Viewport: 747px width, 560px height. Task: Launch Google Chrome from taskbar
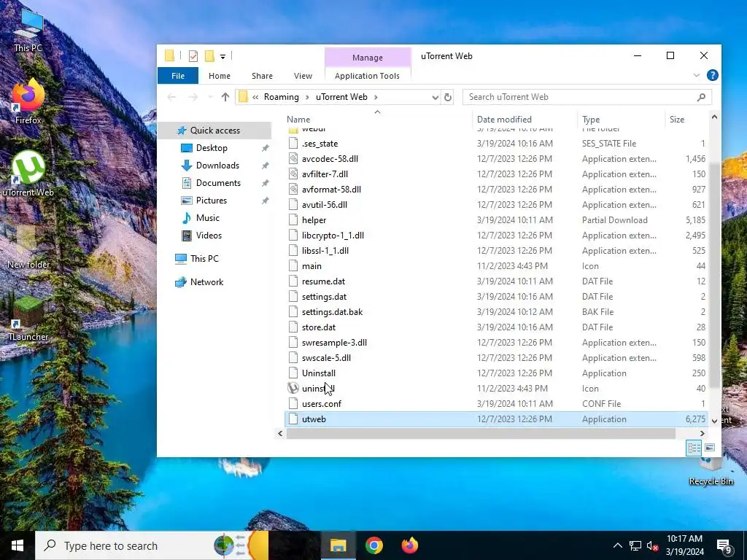pos(374,545)
